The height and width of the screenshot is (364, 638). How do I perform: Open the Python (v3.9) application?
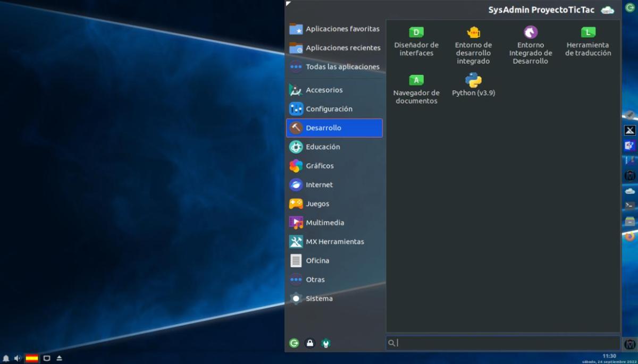coord(473,85)
